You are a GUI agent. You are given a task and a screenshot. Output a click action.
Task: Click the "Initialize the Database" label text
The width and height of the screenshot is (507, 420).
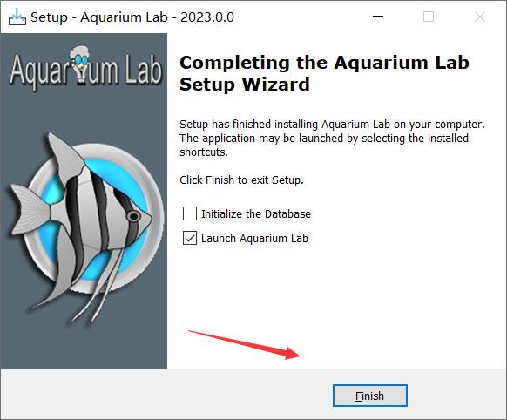(x=256, y=213)
